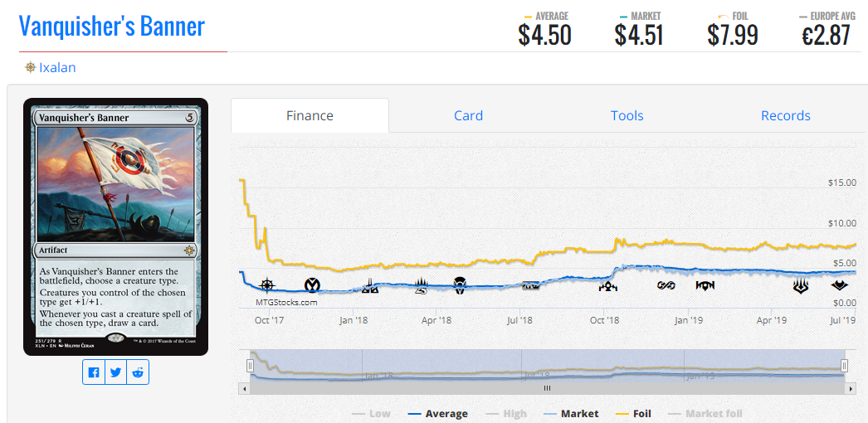The width and height of the screenshot is (868, 423).
Task: Click the Ravnica Allegiance marker near Jan '19
Action: (705, 286)
